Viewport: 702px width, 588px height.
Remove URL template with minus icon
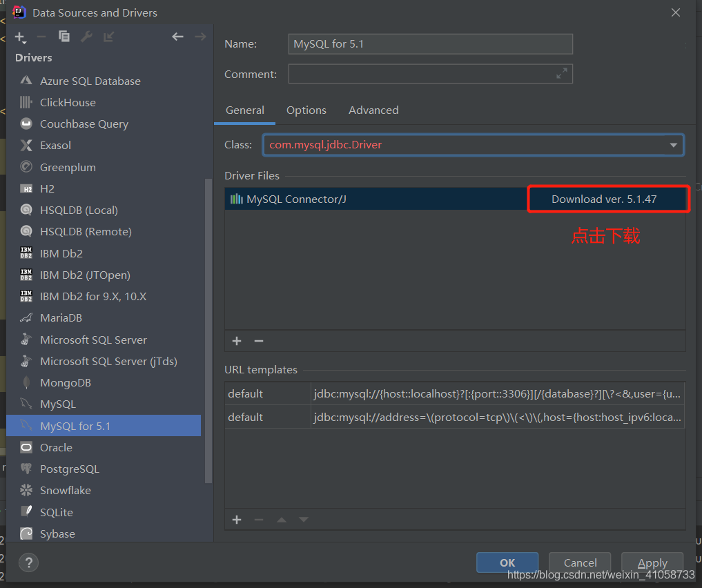pyautogui.click(x=259, y=520)
